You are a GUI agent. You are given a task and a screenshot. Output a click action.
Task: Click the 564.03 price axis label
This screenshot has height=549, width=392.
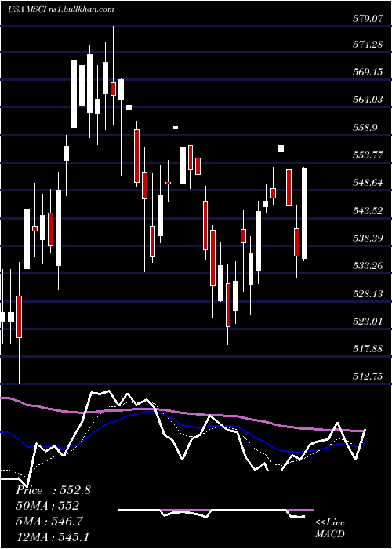click(368, 100)
